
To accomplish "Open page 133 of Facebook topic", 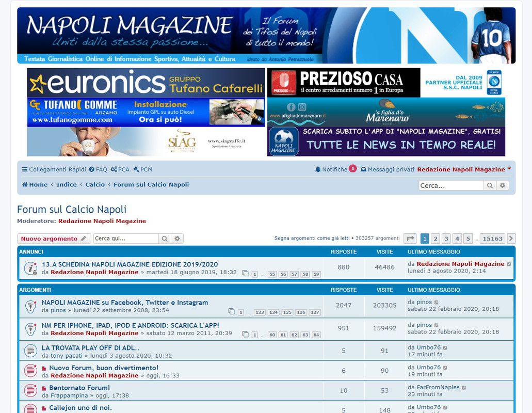I will [260, 312].
